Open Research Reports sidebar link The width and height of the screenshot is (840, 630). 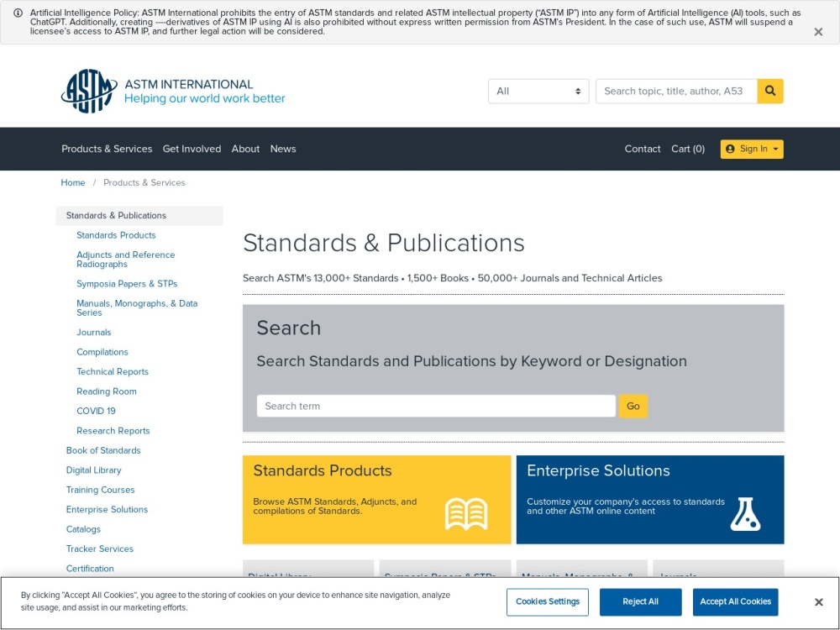[x=113, y=431]
